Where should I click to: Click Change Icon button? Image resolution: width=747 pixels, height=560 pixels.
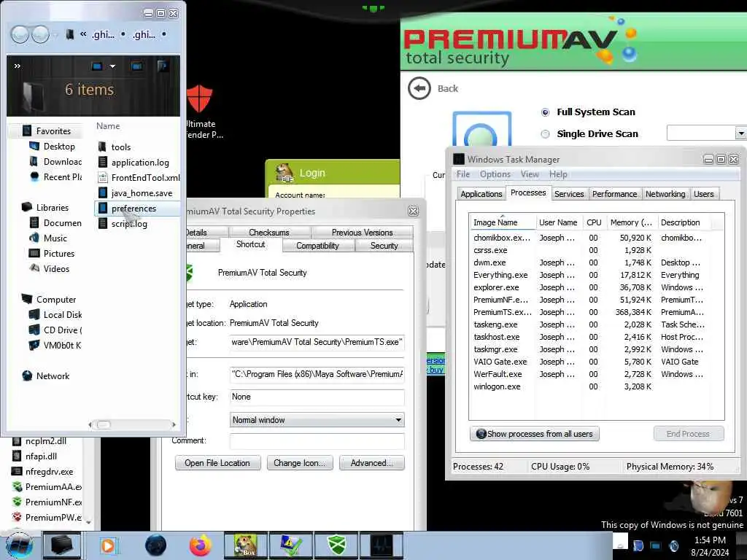pyautogui.click(x=299, y=463)
